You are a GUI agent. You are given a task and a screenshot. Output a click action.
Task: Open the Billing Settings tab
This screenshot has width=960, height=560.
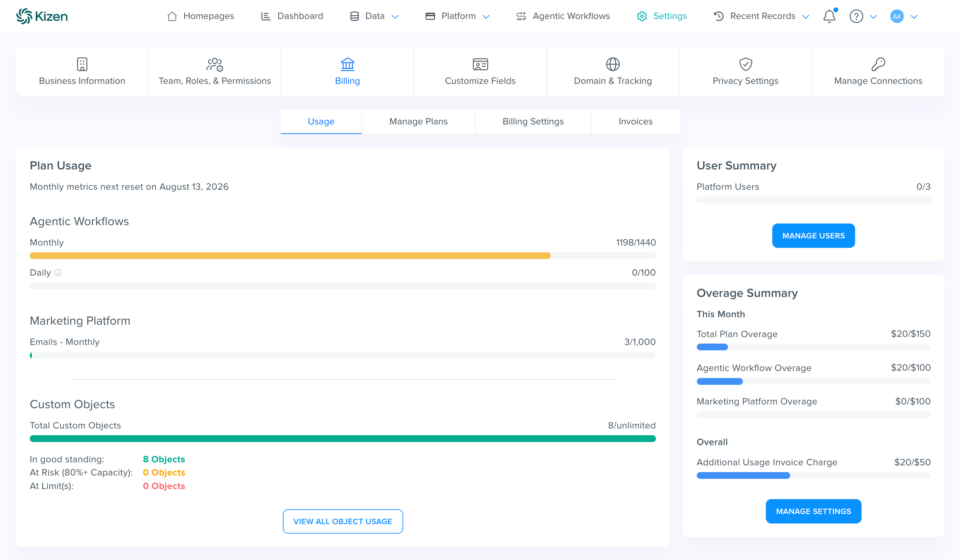(533, 121)
